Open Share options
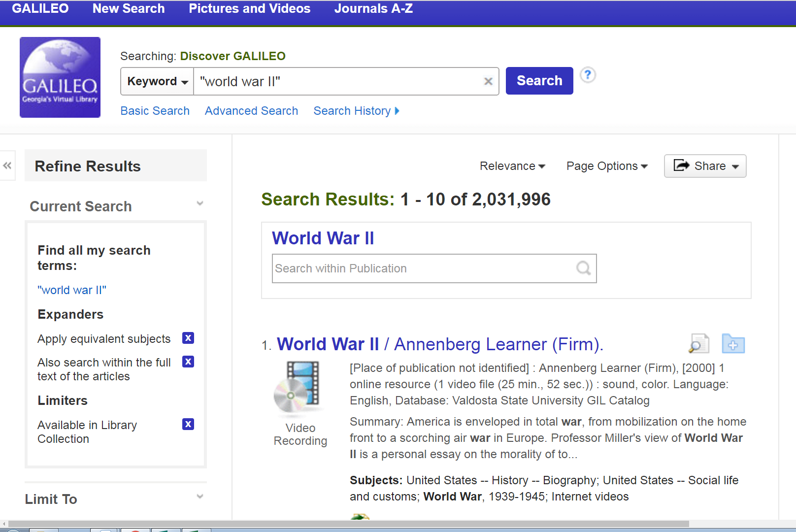The width and height of the screenshot is (796, 532). (x=704, y=166)
